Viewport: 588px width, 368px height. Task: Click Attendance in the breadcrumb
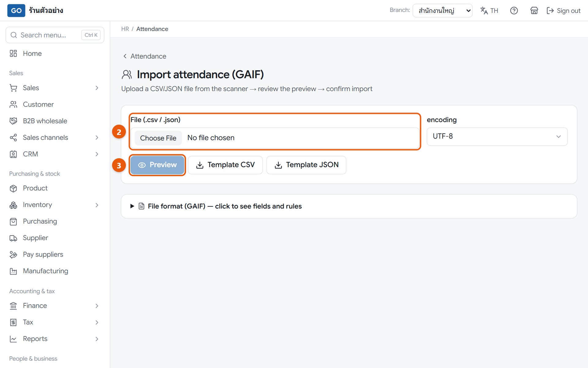[152, 29]
